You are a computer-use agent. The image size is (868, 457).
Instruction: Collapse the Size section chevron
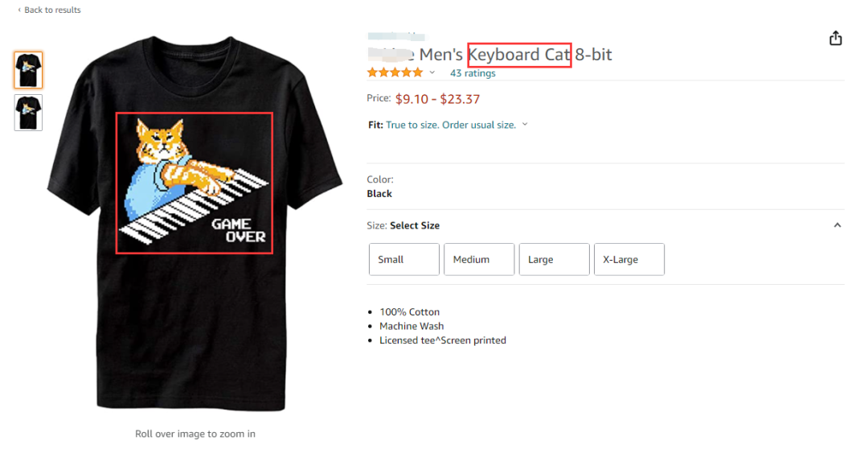click(x=837, y=225)
